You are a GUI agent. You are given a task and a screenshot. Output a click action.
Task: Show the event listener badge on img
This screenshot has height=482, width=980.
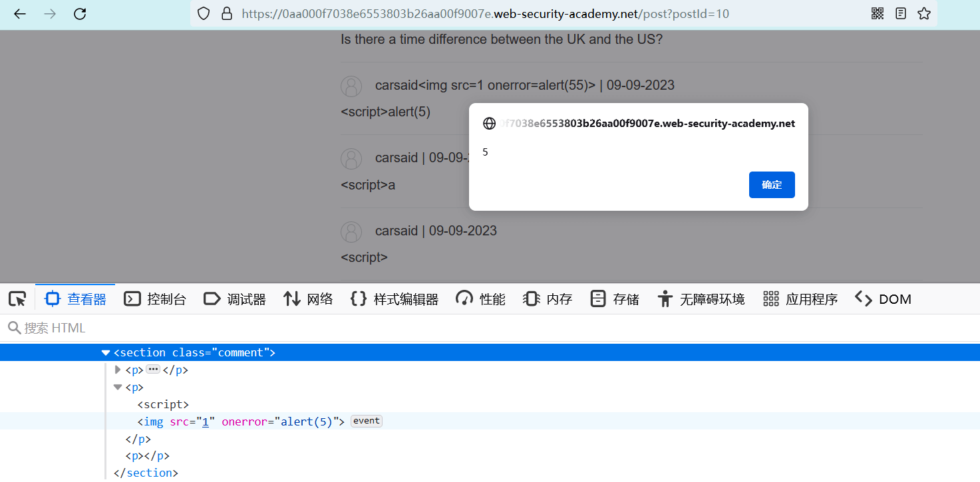[x=367, y=421]
